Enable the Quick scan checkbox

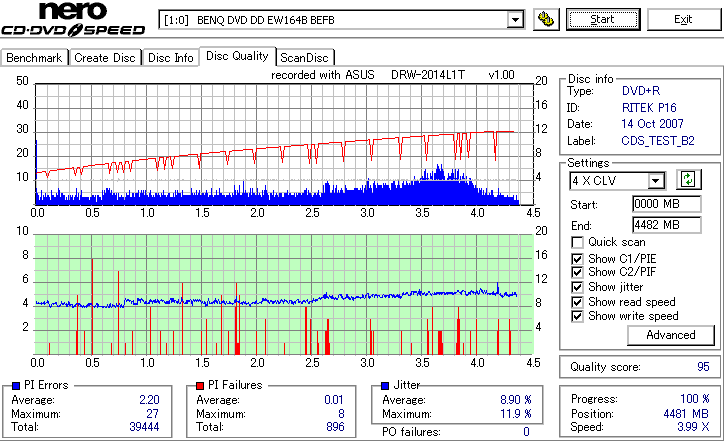click(577, 242)
